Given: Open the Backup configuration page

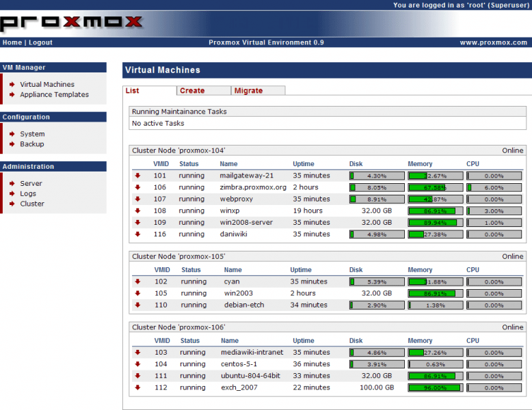Looking at the screenshot, I should [x=31, y=144].
